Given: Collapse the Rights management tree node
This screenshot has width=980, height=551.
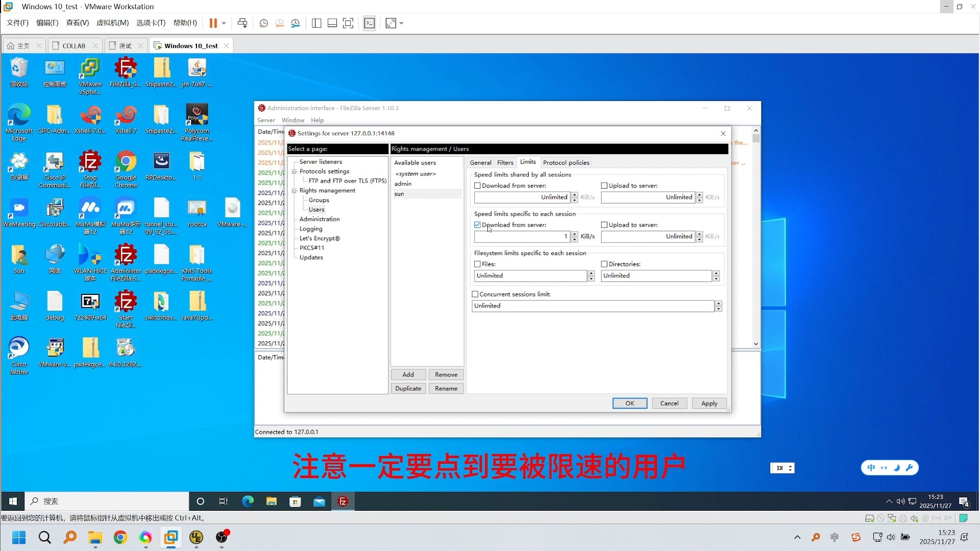Looking at the screenshot, I should click(x=295, y=191).
